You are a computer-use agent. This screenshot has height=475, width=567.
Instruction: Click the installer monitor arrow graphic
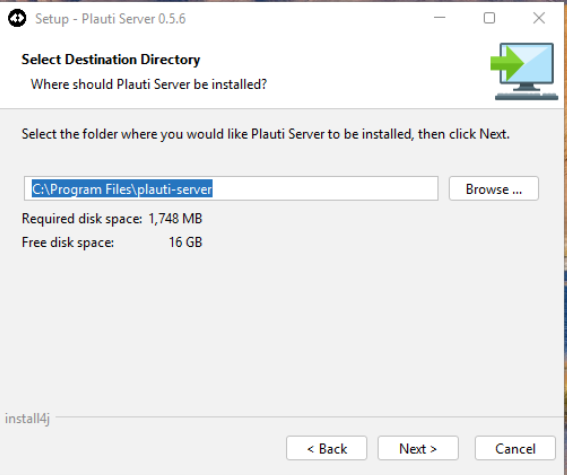click(x=524, y=71)
